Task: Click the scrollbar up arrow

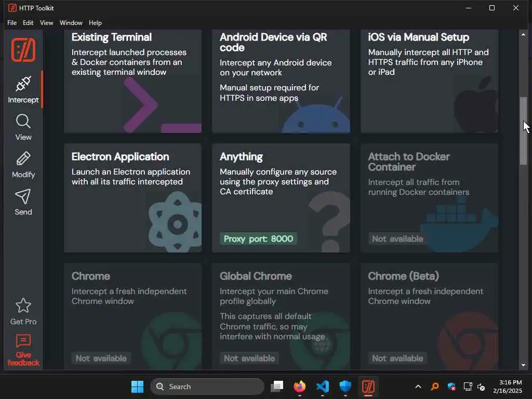Action: tap(524, 34)
